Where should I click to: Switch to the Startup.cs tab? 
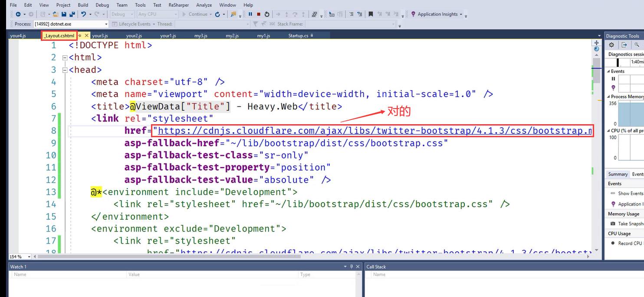[x=298, y=36]
